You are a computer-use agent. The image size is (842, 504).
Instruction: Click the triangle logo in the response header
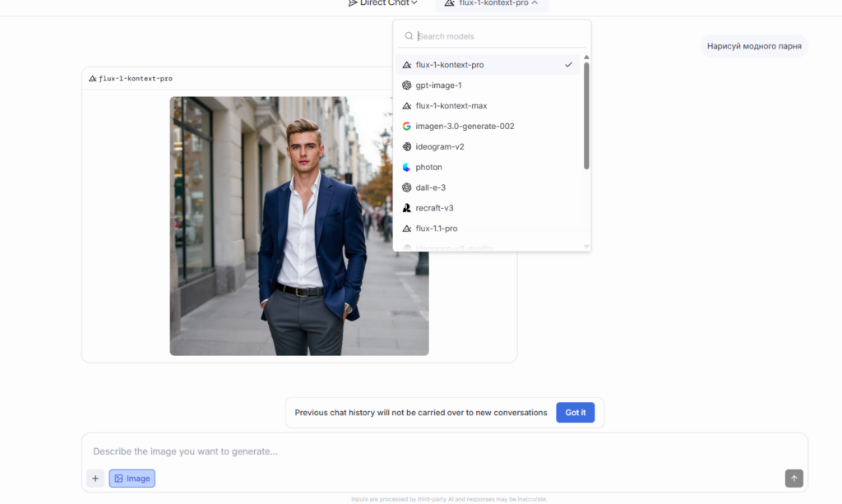coord(92,78)
